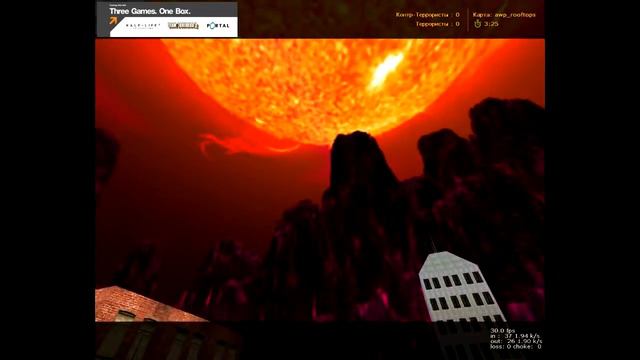Click the "3:25" round timer value
640x360 pixels.
pyautogui.click(x=491, y=24)
